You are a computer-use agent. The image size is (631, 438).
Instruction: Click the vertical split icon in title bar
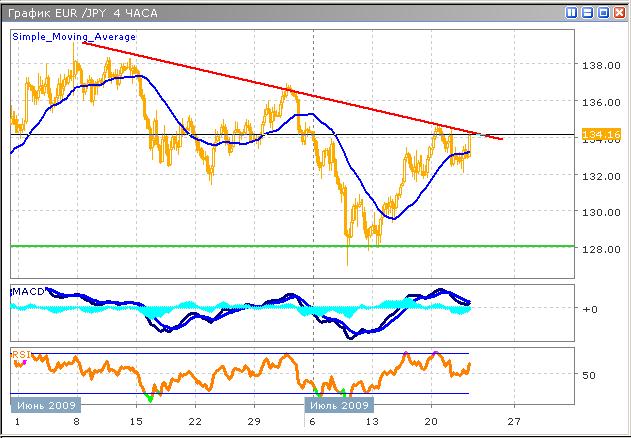click(x=572, y=13)
